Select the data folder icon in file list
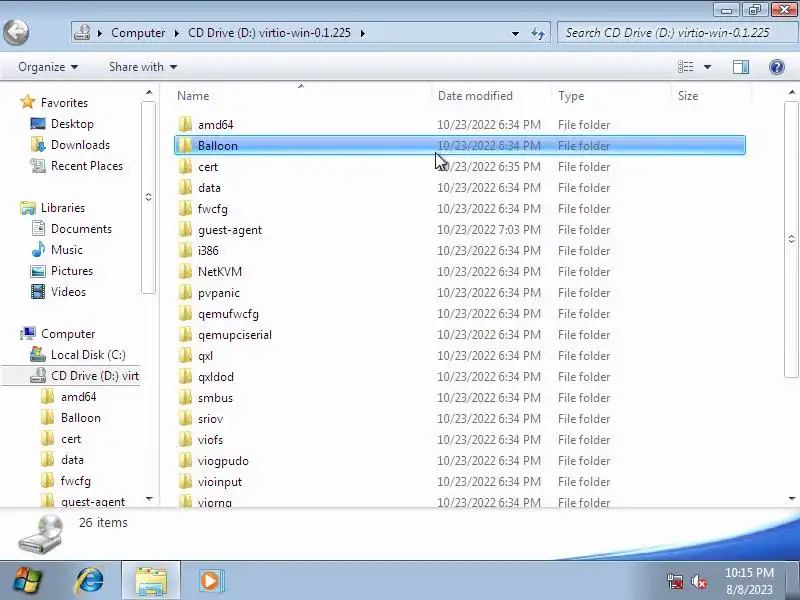This screenshot has height=600, width=800. [x=185, y=187]
